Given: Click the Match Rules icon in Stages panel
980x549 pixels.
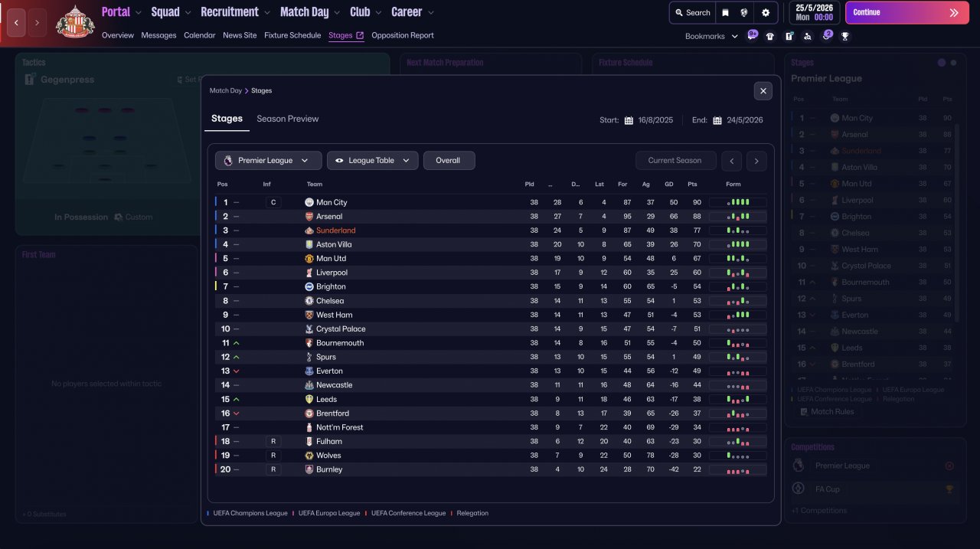Looking at the screenshot, I should 803,412.
